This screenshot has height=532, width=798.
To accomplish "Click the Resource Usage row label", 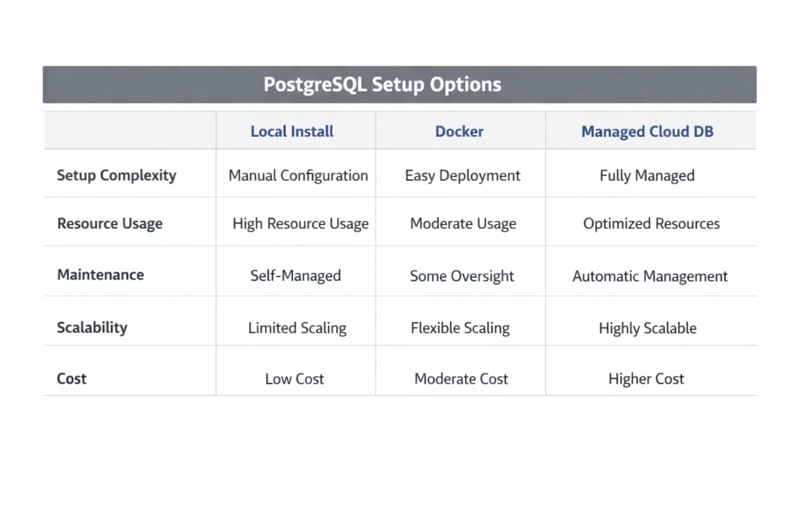I will click(110, 223).
